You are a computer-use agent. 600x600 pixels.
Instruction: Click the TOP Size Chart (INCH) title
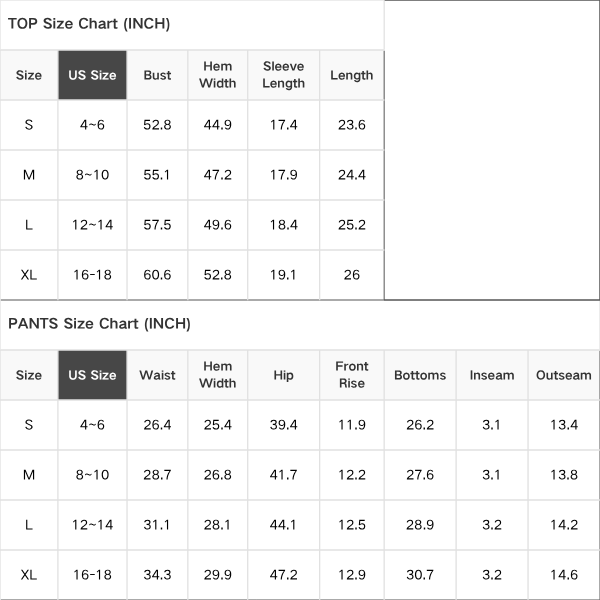[89, 24]
